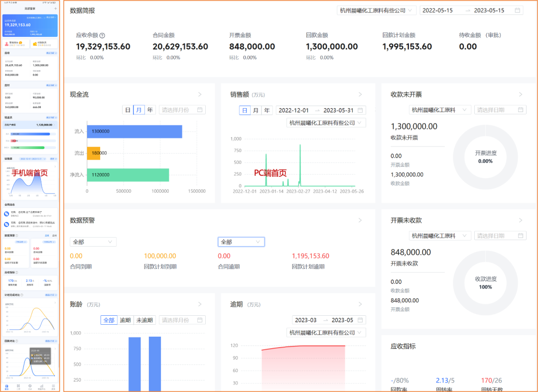Open the company dropdown in 销售额 panel
Screen dimensions: 538x392
pos(326,123)
